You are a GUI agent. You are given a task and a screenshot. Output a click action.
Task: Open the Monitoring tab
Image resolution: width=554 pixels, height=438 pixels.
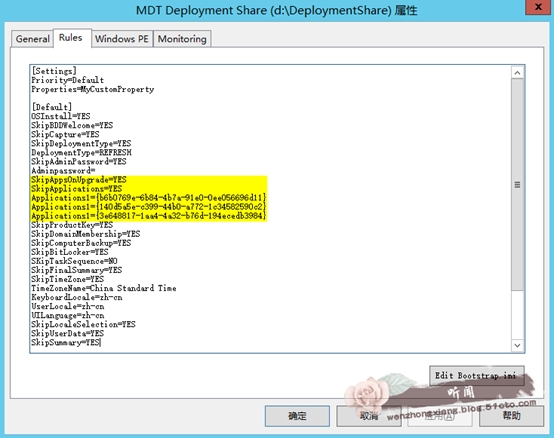click(182, 39)
